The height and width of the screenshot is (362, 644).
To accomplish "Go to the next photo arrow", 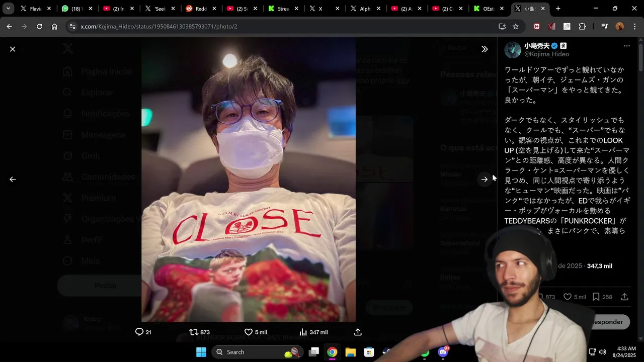I will pos(484,179).
